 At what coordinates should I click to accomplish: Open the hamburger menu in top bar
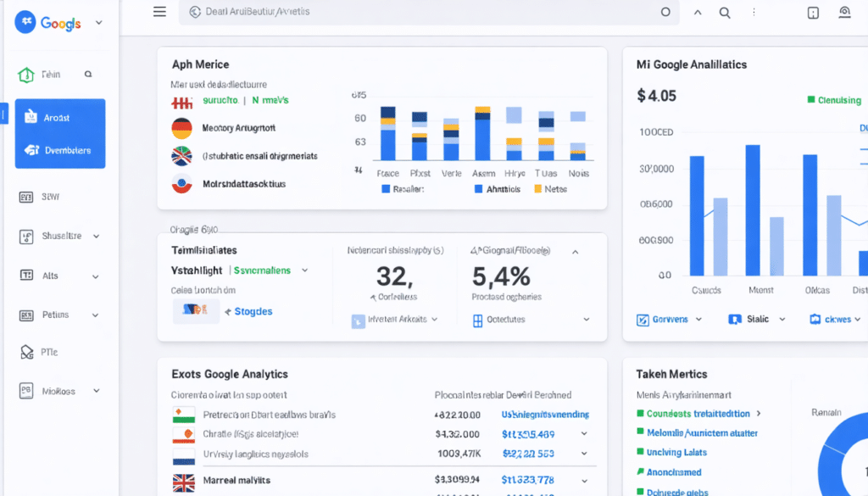pyautogui.click(x=159, y=12)
